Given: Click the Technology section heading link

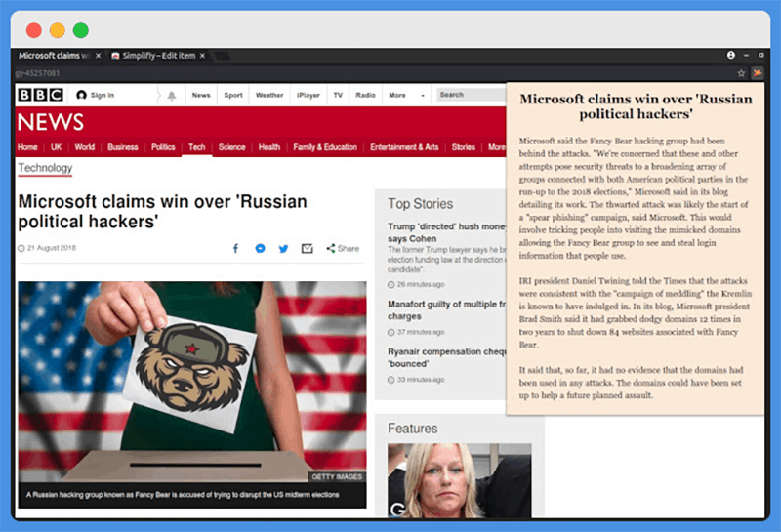Looking at the screenshot, I should coord(45,168).
